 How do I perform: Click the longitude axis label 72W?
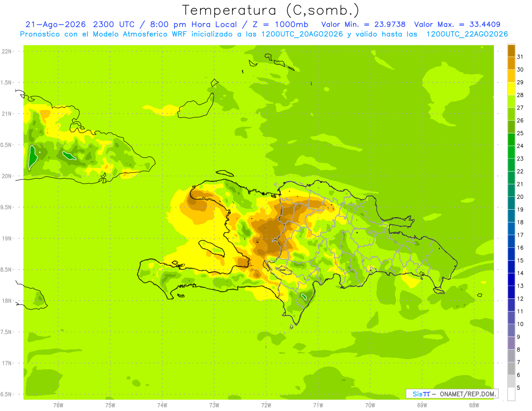[266, 405]
